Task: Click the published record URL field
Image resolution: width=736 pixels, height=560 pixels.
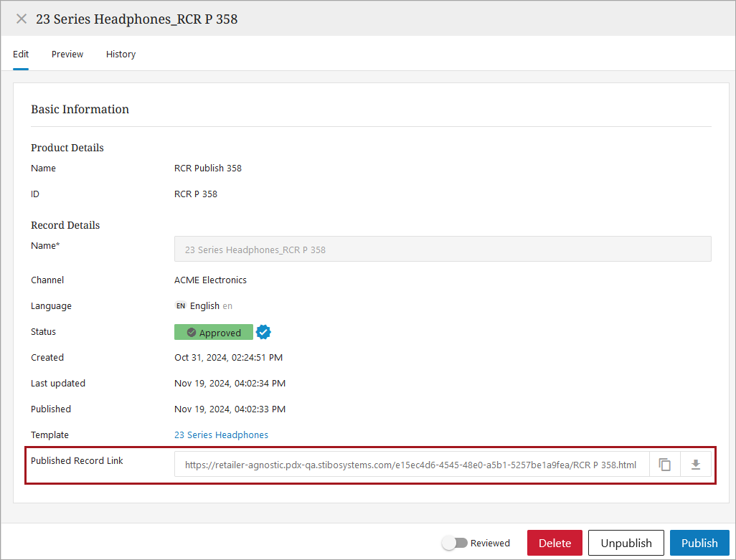Action: pyautogui.click(x=410, y=465)
